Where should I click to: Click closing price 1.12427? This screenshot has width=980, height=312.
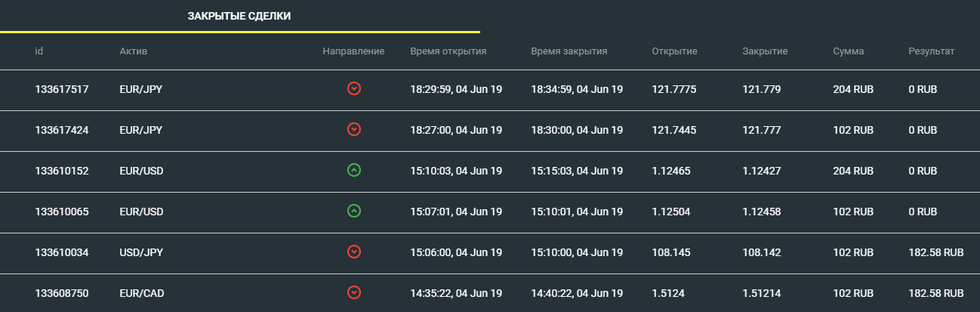(762, 171)
